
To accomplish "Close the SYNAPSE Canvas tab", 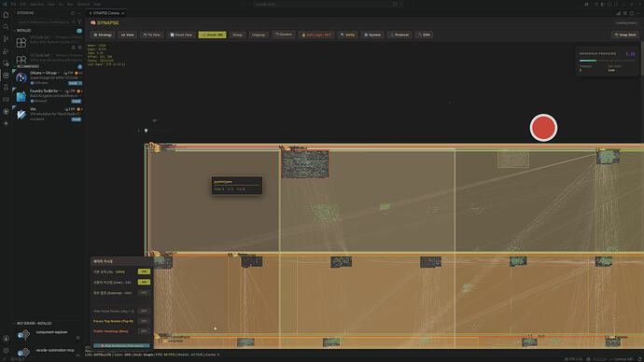I will click(123, 13).
